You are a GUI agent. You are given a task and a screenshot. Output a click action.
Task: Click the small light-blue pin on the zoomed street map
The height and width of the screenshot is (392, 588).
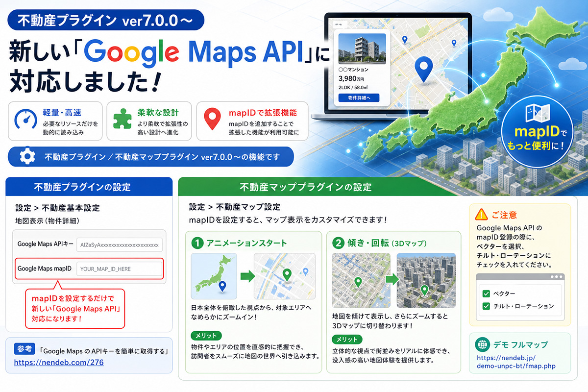[306, 271]
